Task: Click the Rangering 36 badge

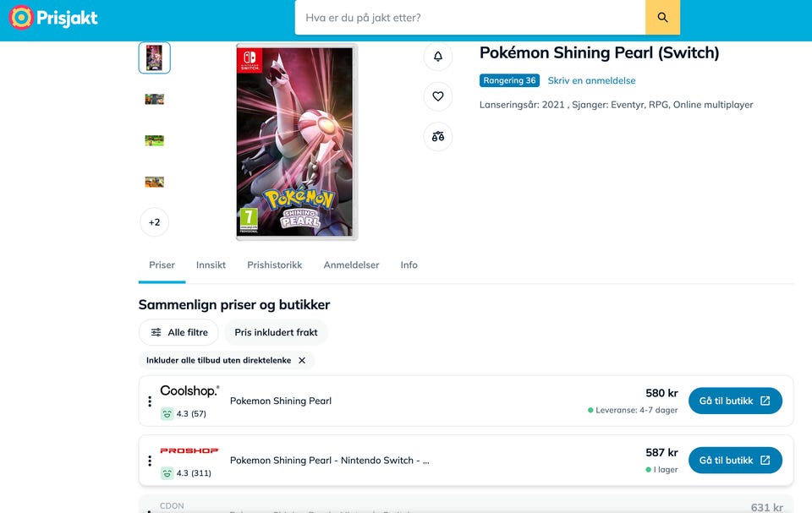Action: 509,80
